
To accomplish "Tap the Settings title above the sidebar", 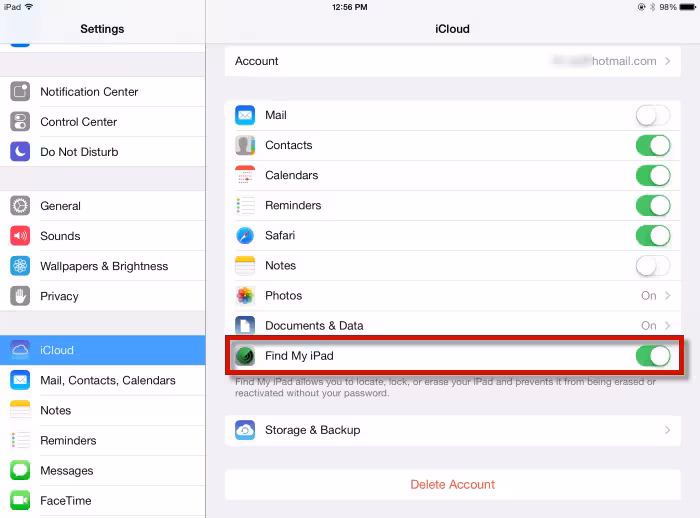I will pos(102,29).
